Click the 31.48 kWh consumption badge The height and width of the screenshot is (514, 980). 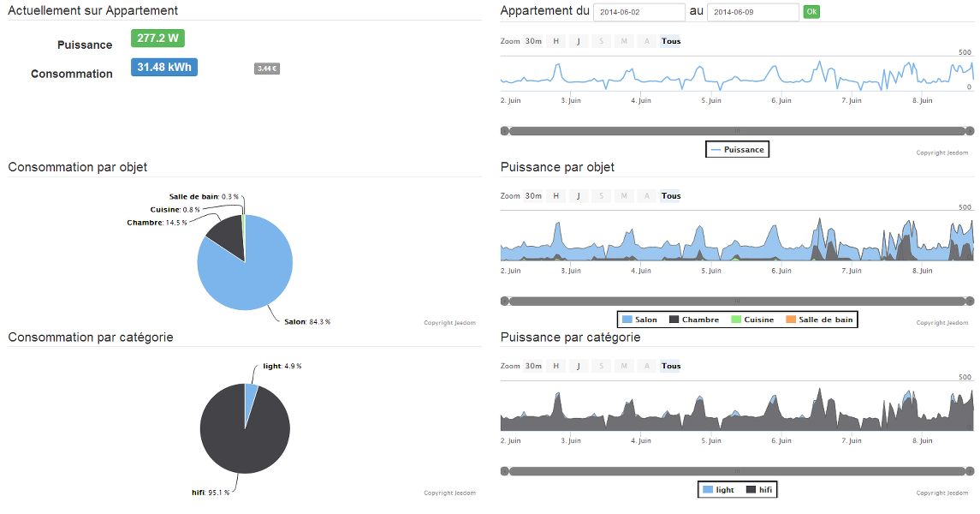click(x=164, y=67)
